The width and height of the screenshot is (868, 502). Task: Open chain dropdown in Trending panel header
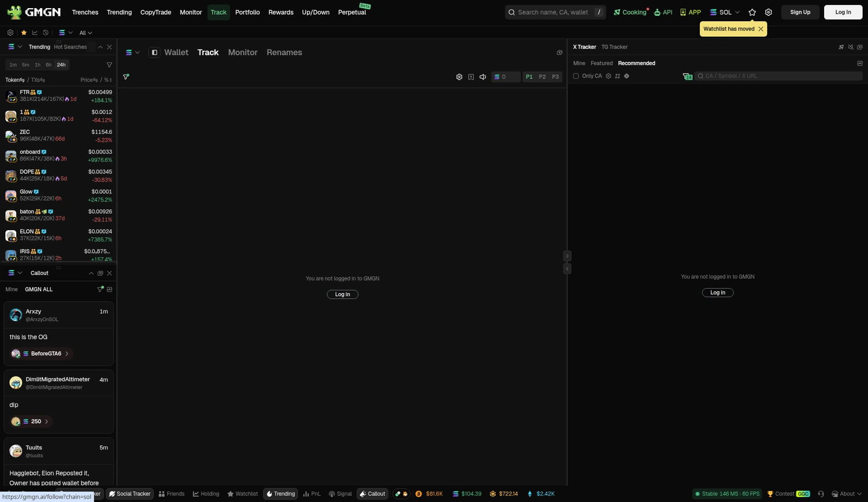[x=15, y=47]
